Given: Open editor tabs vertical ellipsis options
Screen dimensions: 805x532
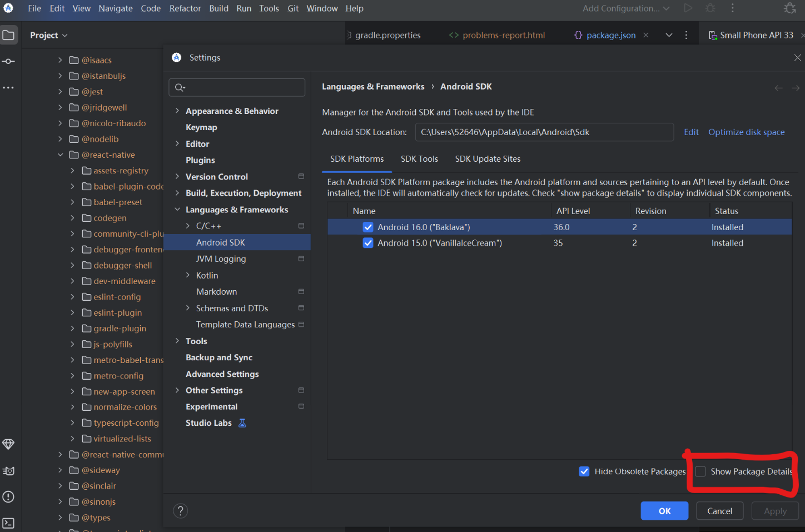Looking at the screenshot, I should tap(687, 35).
